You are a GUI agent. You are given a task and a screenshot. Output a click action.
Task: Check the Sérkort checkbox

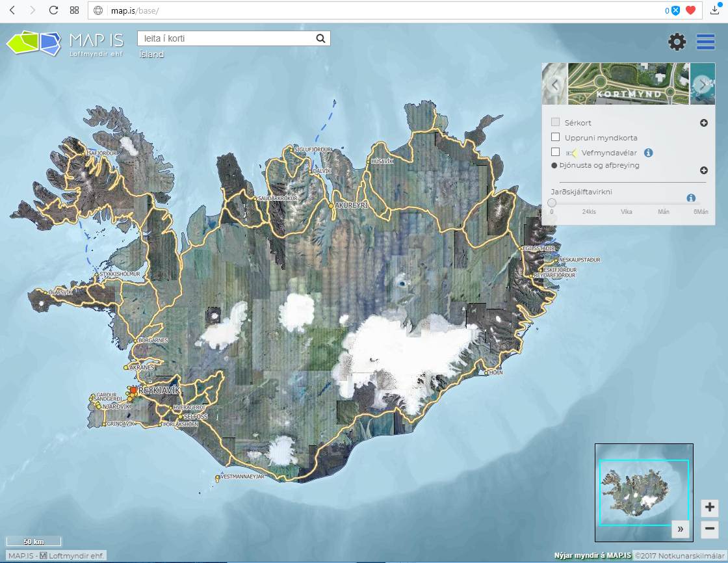(555, 122)
